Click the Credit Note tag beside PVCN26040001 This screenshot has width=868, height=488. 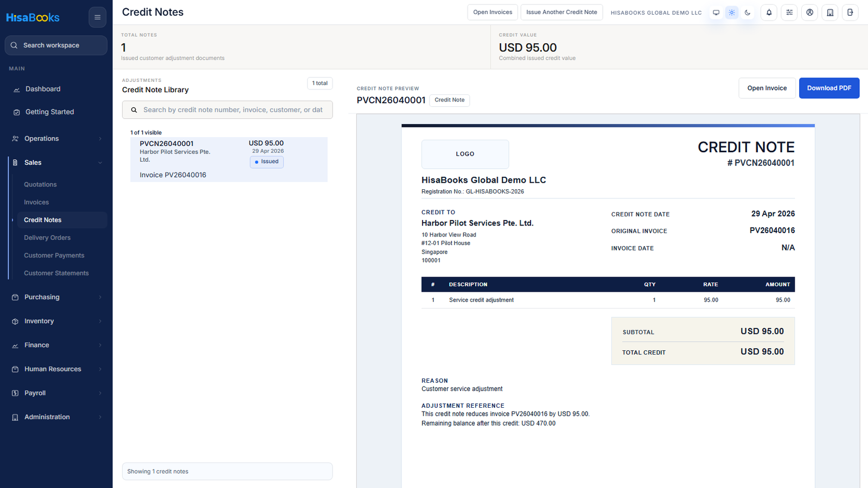[x=449, y=100]
